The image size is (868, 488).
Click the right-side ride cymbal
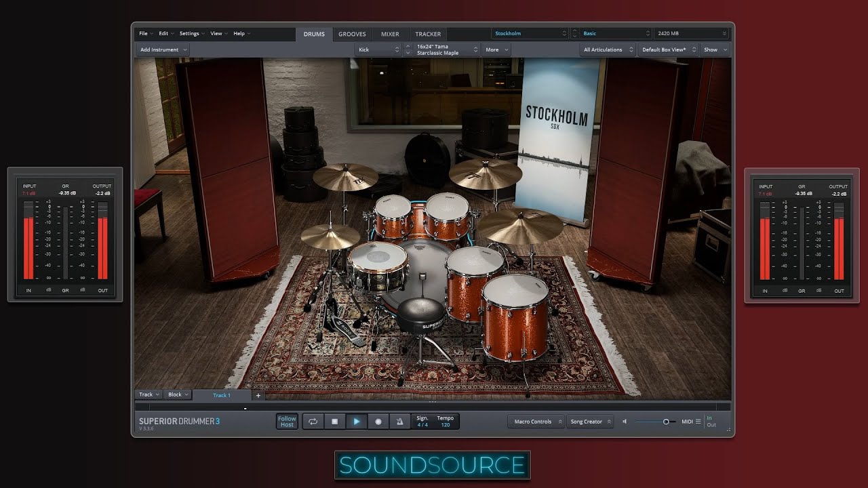point(520,226)
